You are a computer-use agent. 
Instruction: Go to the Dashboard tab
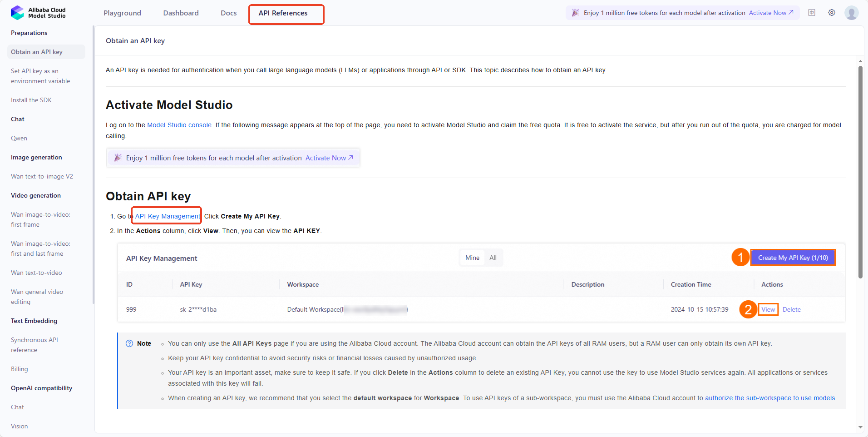[x=181, y=13]
